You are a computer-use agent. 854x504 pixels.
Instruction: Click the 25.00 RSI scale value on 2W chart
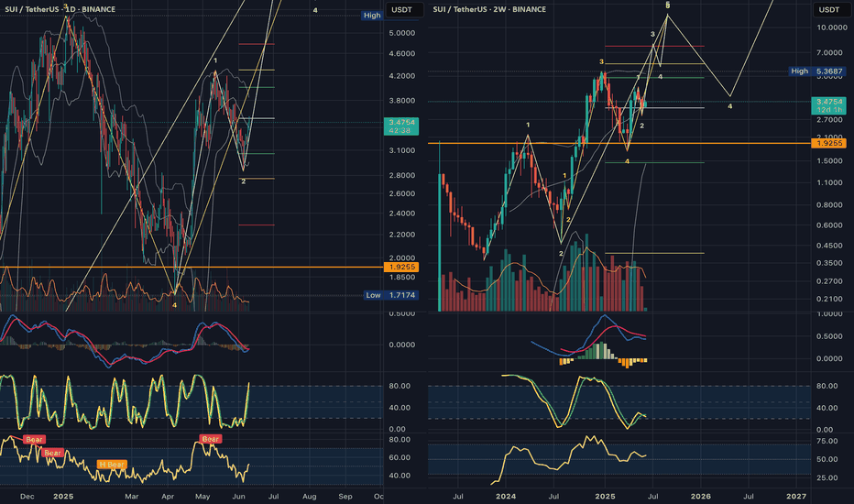point(827,477)
